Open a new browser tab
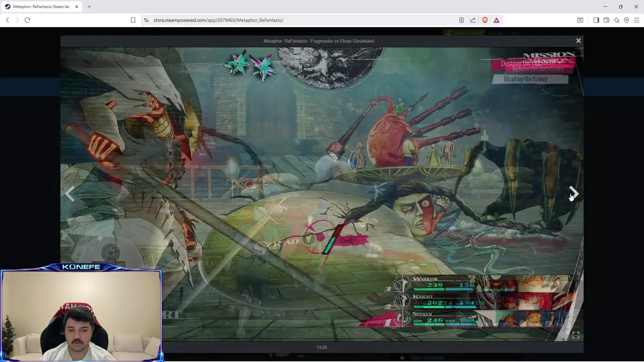Viewport: 644px width, 362px height. click(89, 7)
